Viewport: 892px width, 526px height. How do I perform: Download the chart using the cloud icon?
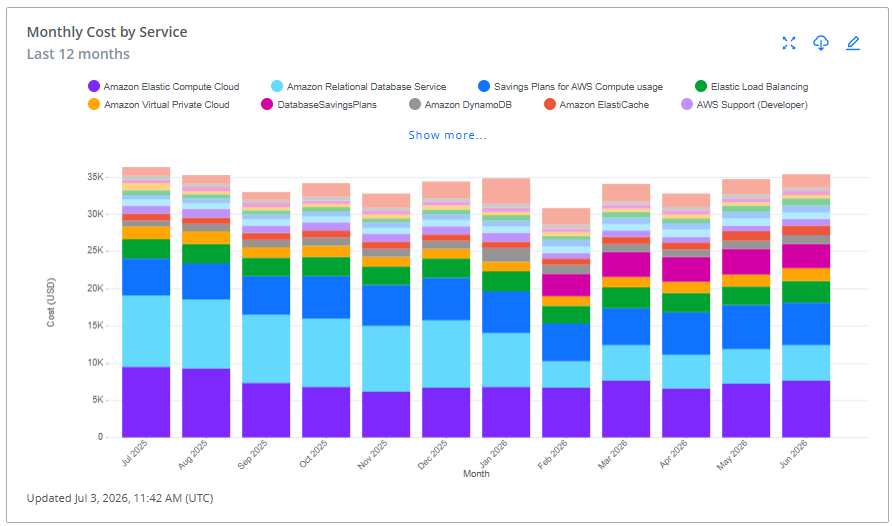tap(820, 43)
